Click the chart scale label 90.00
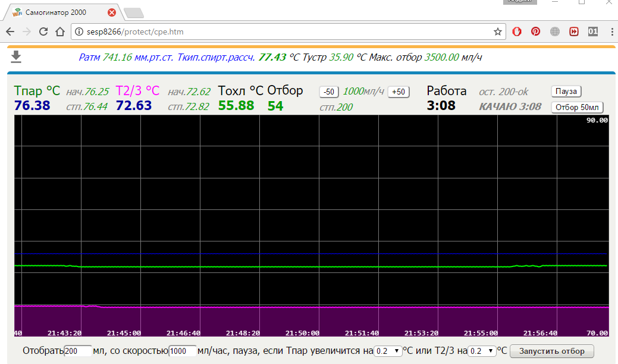 597,121
